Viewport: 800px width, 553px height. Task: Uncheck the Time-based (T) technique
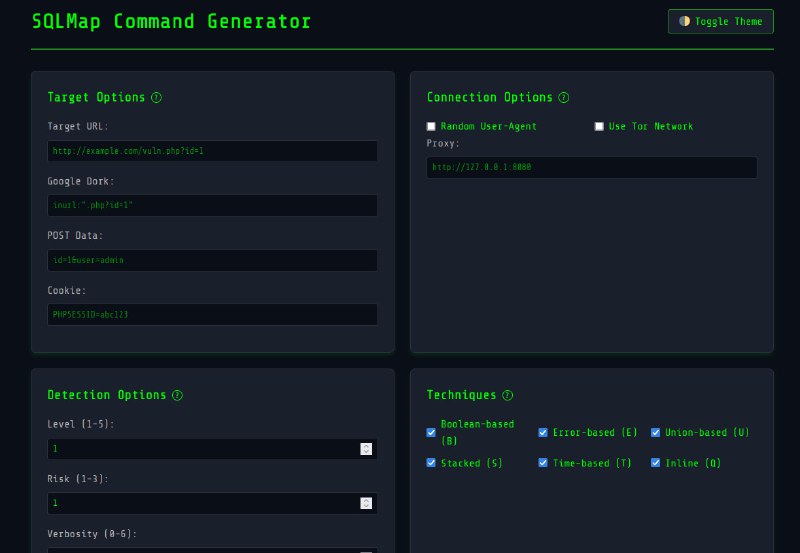click(543, 463)
